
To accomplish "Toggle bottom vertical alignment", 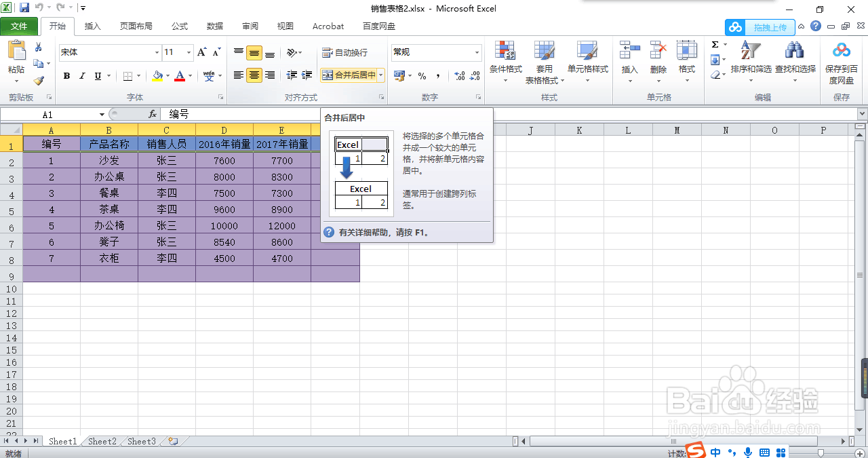I will click(270, 52).
